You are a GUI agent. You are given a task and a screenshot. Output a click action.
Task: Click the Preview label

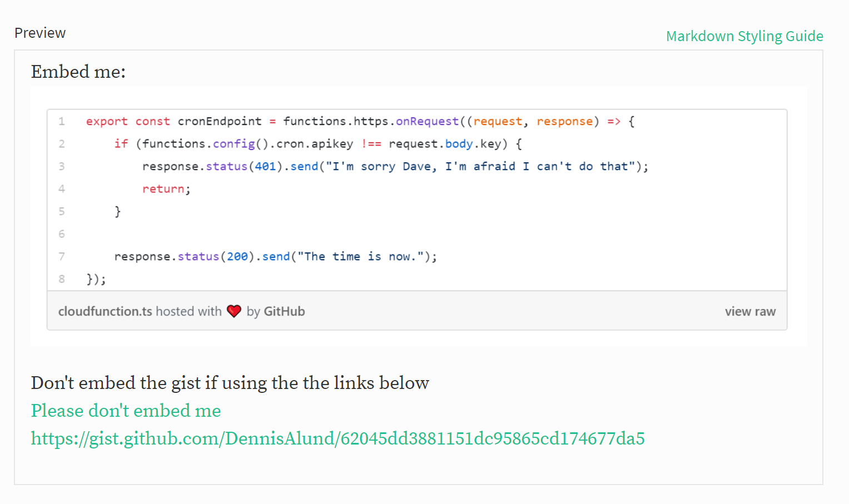coord(40,33)
